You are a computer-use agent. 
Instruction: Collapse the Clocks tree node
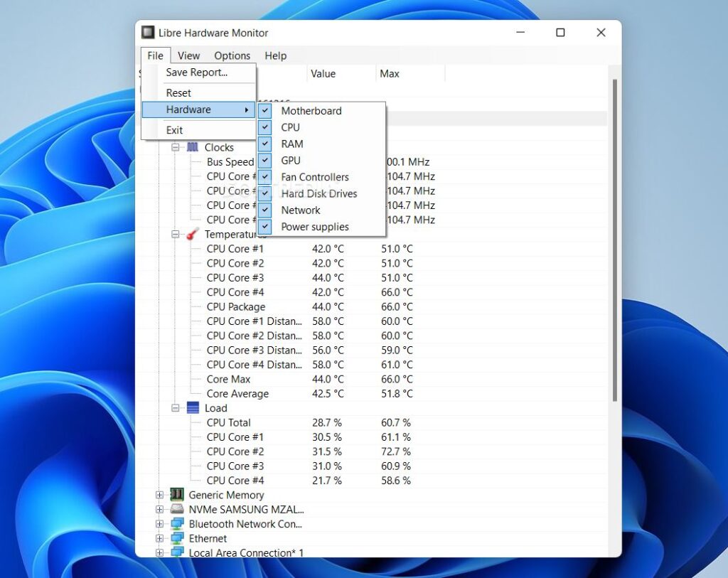tap(175, 147)
